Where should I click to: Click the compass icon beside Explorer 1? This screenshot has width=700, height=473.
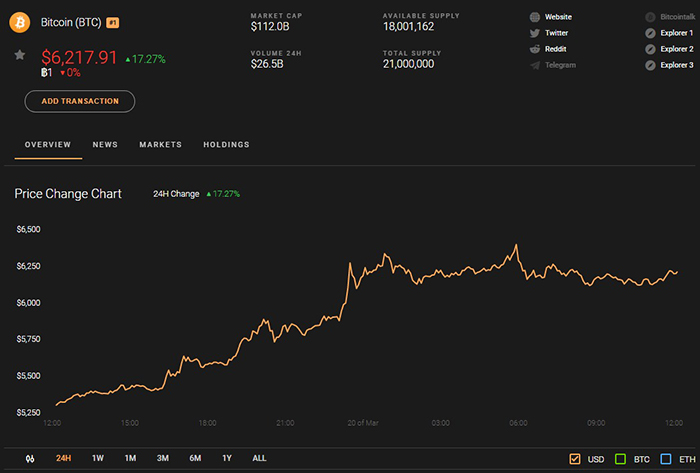[650, 33]
